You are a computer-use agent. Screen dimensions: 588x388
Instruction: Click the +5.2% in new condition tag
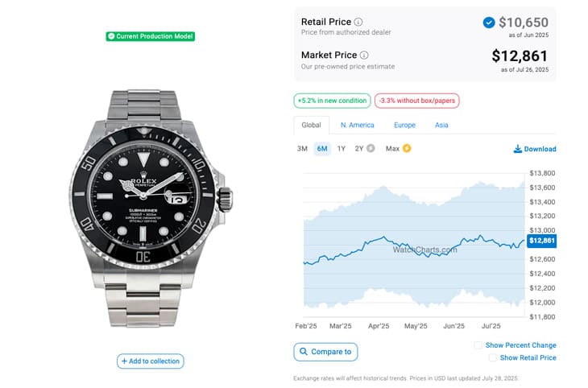(x=330, y=101)
